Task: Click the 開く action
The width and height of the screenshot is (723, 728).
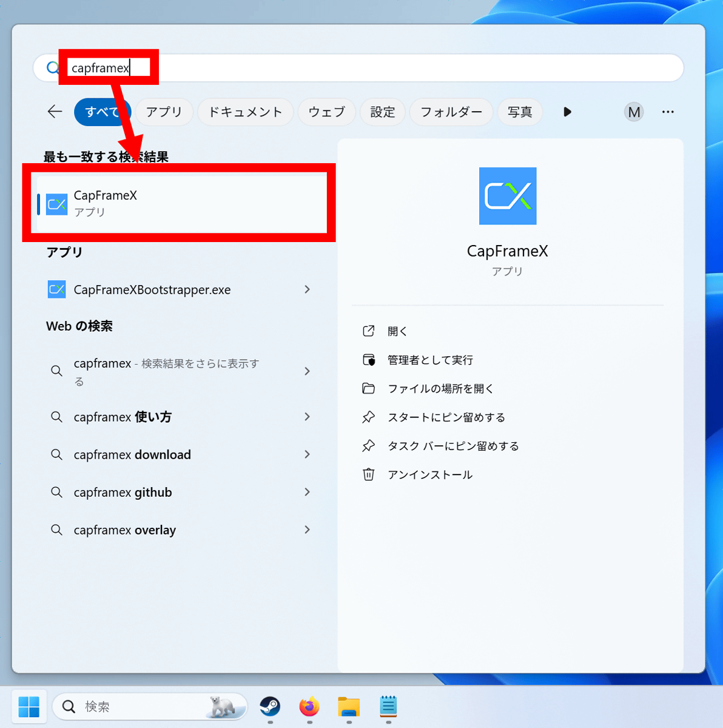Action: 397,331
